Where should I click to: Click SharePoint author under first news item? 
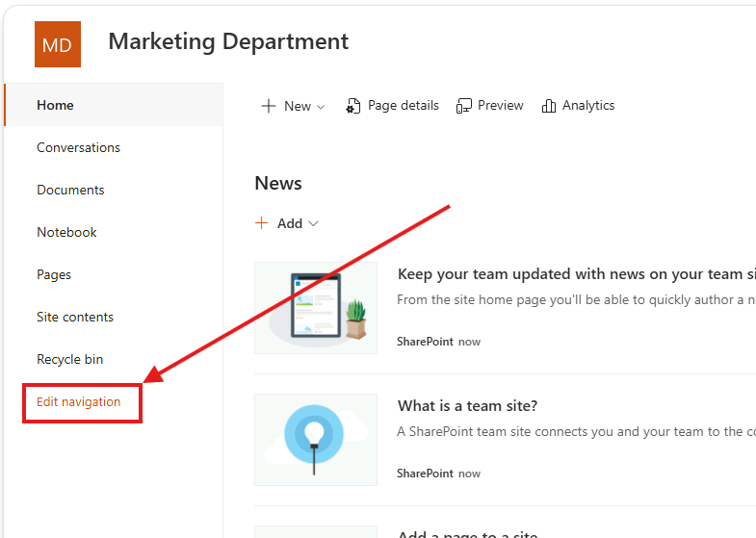425,342
